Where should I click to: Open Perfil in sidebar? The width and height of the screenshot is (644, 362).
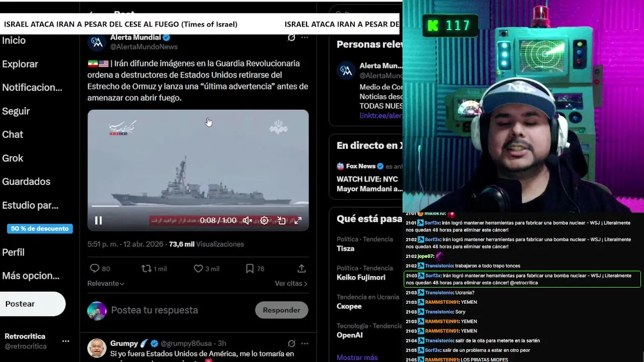pos(14,252)
